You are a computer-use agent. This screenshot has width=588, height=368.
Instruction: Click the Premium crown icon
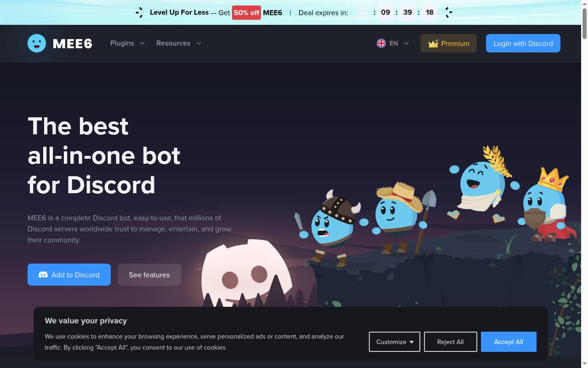pyautogui.click(x=433, y=43)
